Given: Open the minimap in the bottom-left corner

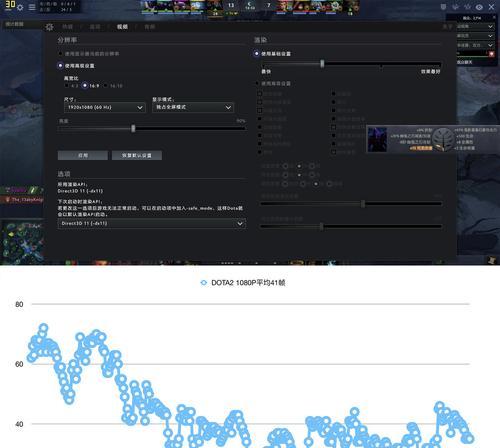Looking at the screenshot, I should [22, 242].
